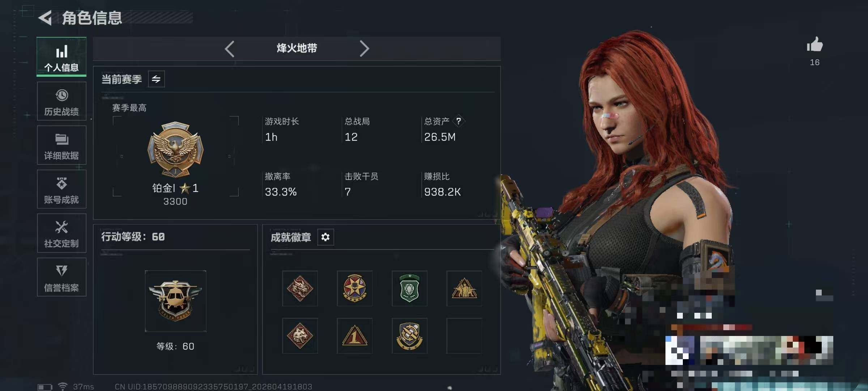Toggle the season swap button beside 当前赛季
Screen dimensions: 868x391
pos(156,79)
